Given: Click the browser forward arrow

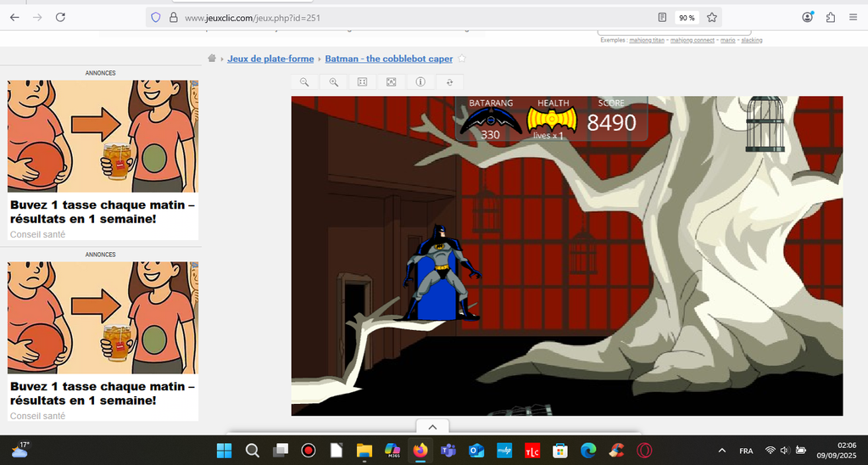Looking at the screenshot, I should (x=37, y=17).
